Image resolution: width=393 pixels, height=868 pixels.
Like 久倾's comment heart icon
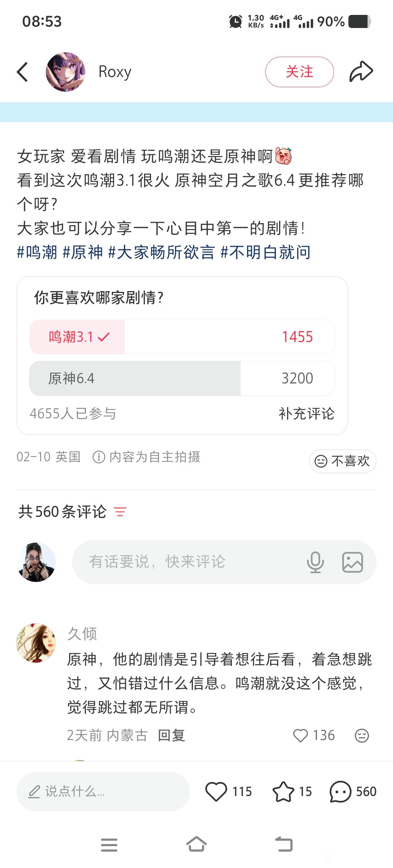301,736
